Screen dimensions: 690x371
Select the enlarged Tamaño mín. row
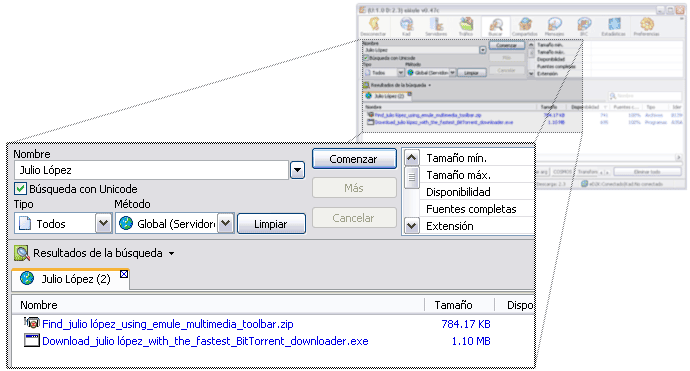coord(477,158)
